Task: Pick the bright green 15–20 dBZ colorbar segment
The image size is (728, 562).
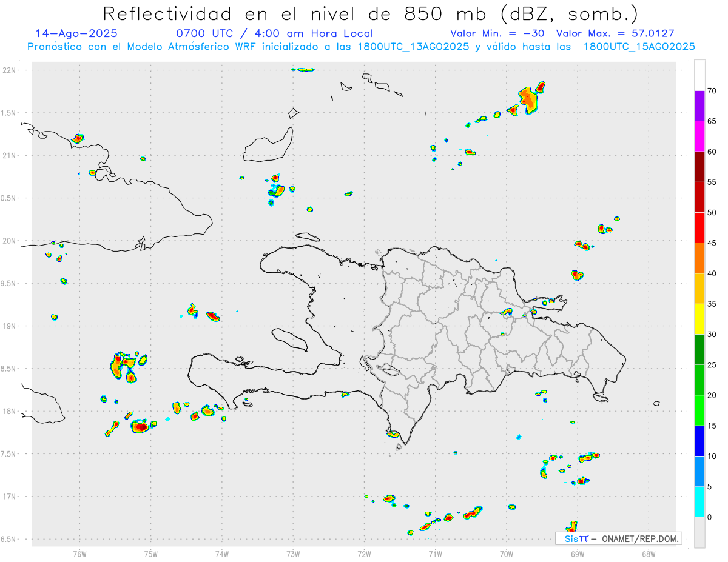Action: coord(699,410)
